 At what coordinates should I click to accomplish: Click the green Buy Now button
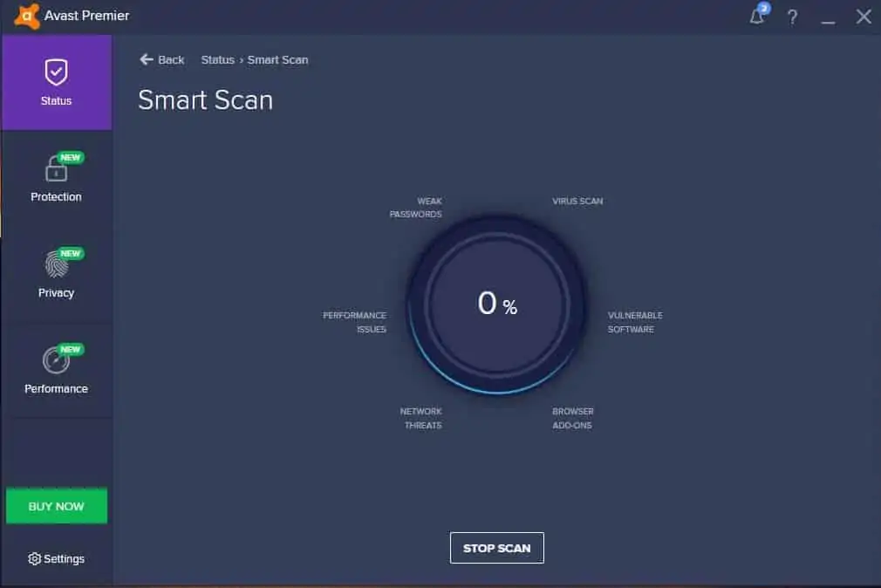57,506
